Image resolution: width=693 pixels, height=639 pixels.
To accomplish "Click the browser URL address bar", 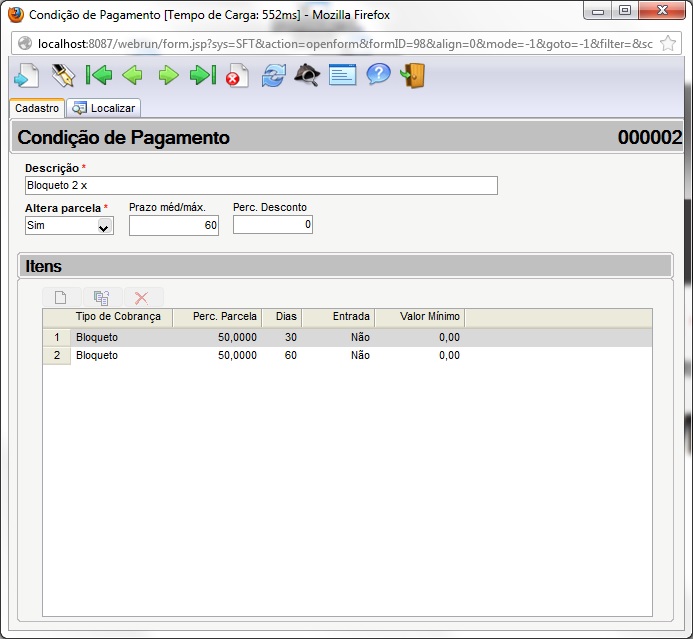I will [x=345, y=44].
